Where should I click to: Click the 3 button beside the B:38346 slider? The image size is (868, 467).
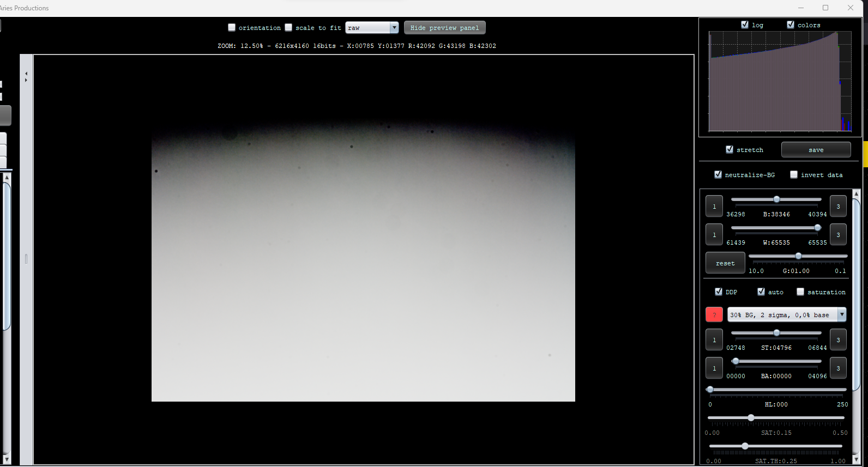[838, 207]
